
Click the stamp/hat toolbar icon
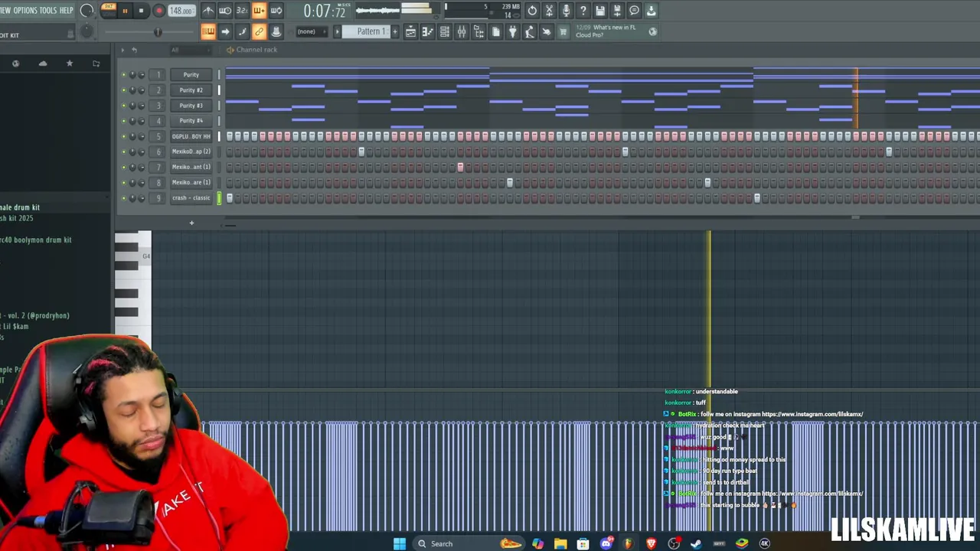pyautogui.click(x=276, y=31)
